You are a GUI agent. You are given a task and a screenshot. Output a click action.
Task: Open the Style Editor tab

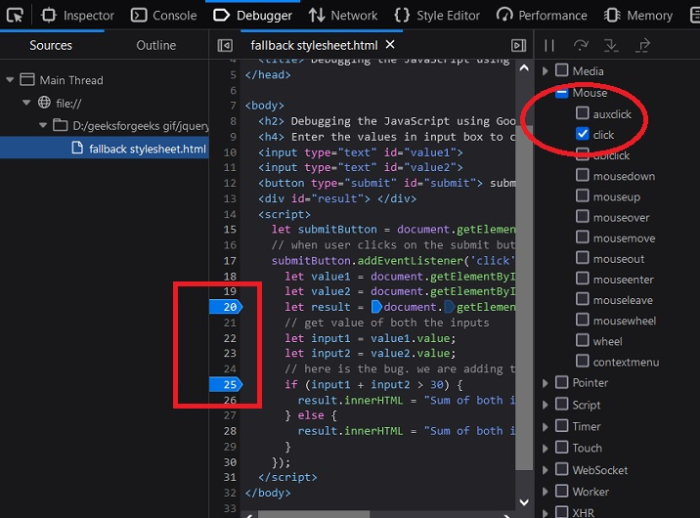[x=437, y=16]
